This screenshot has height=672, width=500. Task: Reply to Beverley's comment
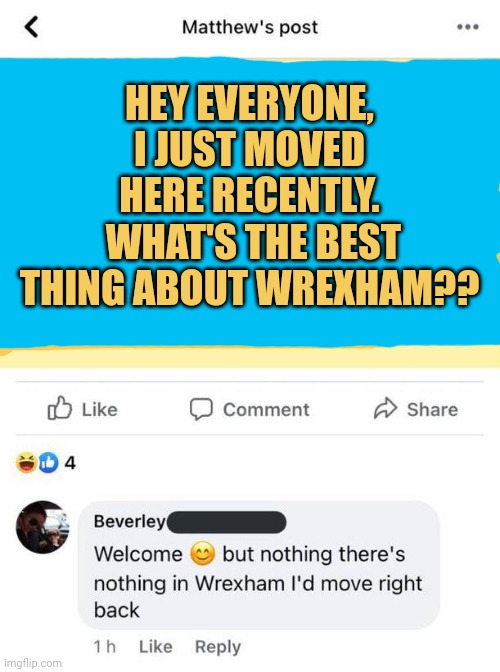pos(218,647)
